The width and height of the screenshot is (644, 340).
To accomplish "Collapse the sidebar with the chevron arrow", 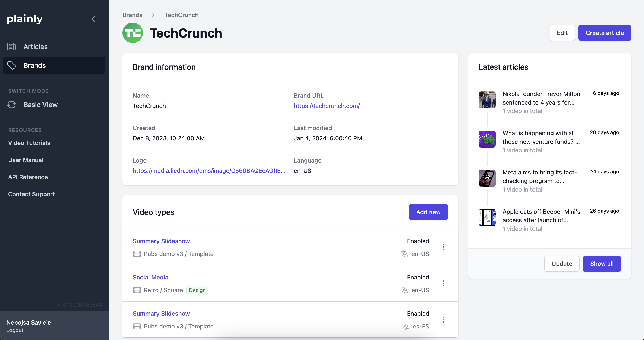I will [x=93, y=19].
